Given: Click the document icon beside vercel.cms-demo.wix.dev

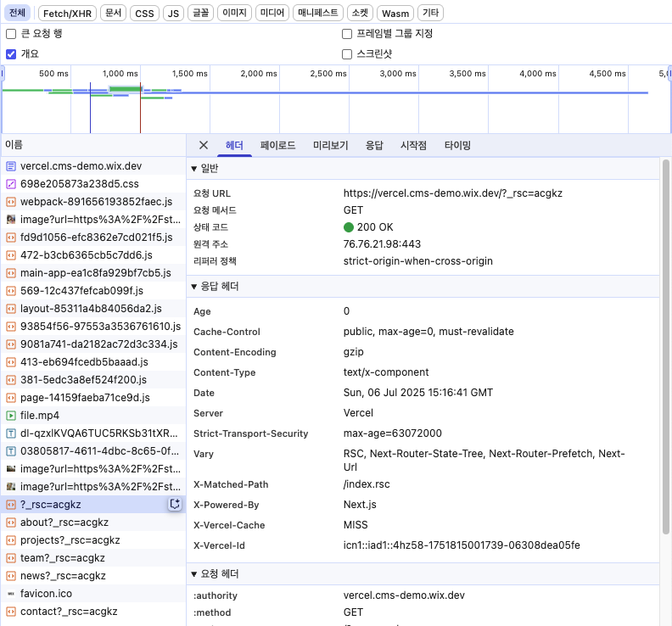Looking at the screenshot, I should click(x=11, y=166).
